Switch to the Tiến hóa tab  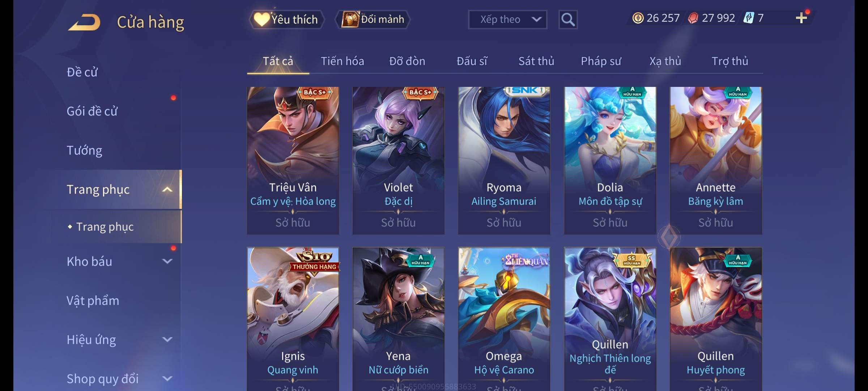point(342,61)
